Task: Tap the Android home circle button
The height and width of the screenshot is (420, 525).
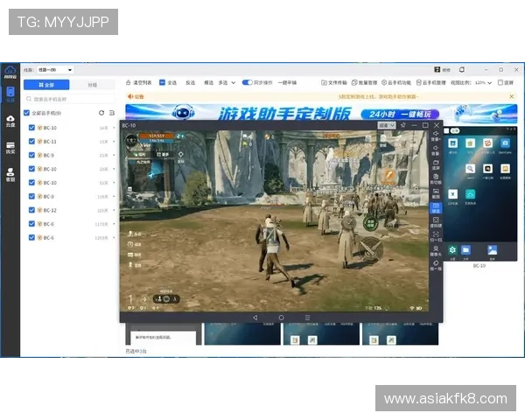Action: point(281,317)
